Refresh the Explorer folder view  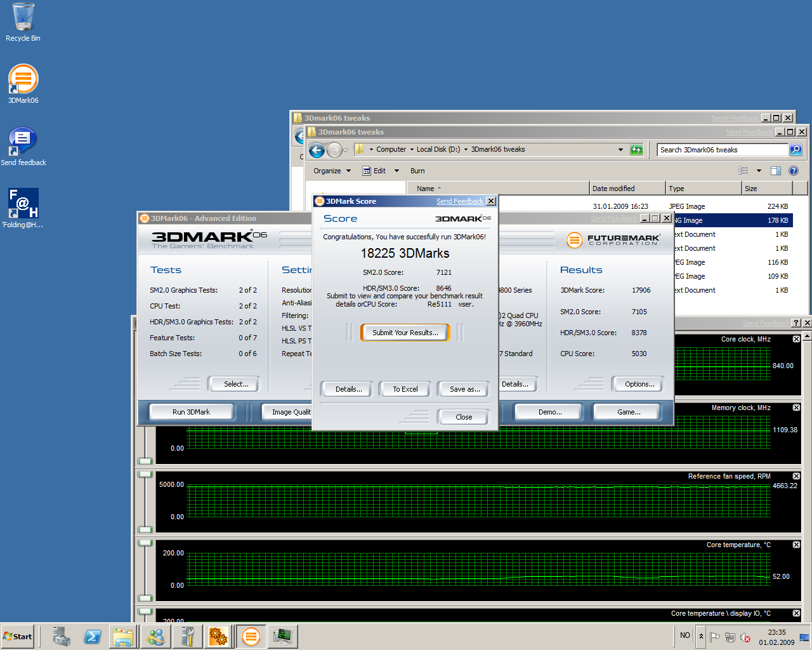pos(636,150)
